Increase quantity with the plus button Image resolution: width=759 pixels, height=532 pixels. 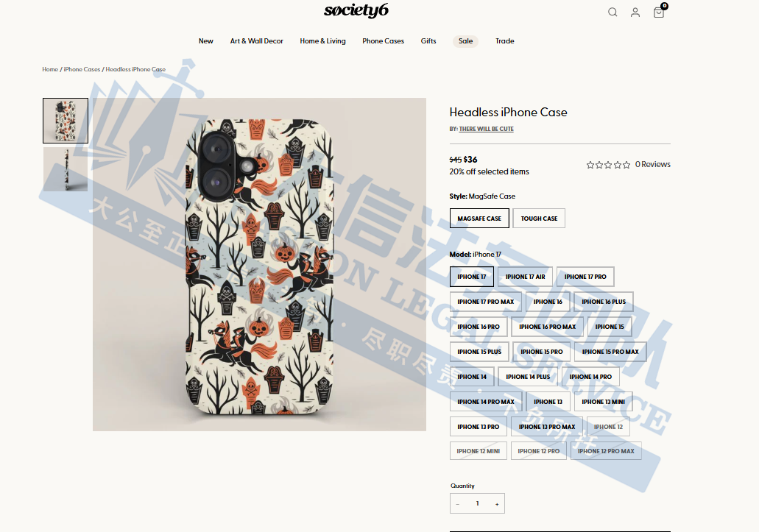pyautogui.click(x=497, y=504)
